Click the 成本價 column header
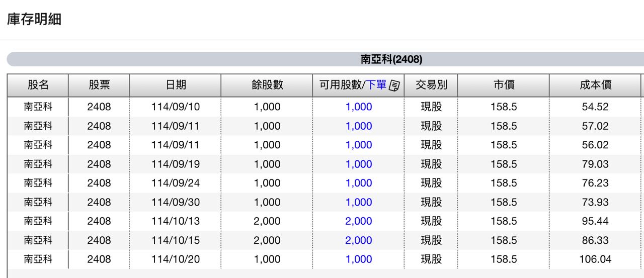Screen dimensions: 644x278 point(595,85)
